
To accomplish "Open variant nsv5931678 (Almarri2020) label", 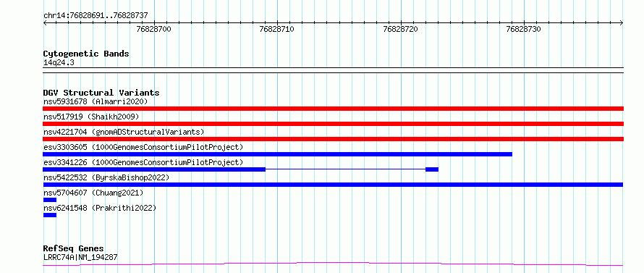I will pyautogui.click(x=96, y=101).
